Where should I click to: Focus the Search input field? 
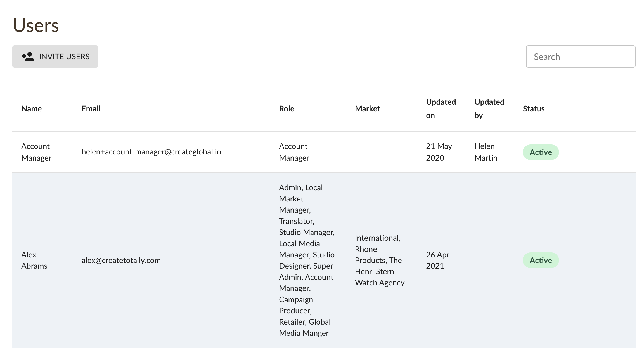581,57
